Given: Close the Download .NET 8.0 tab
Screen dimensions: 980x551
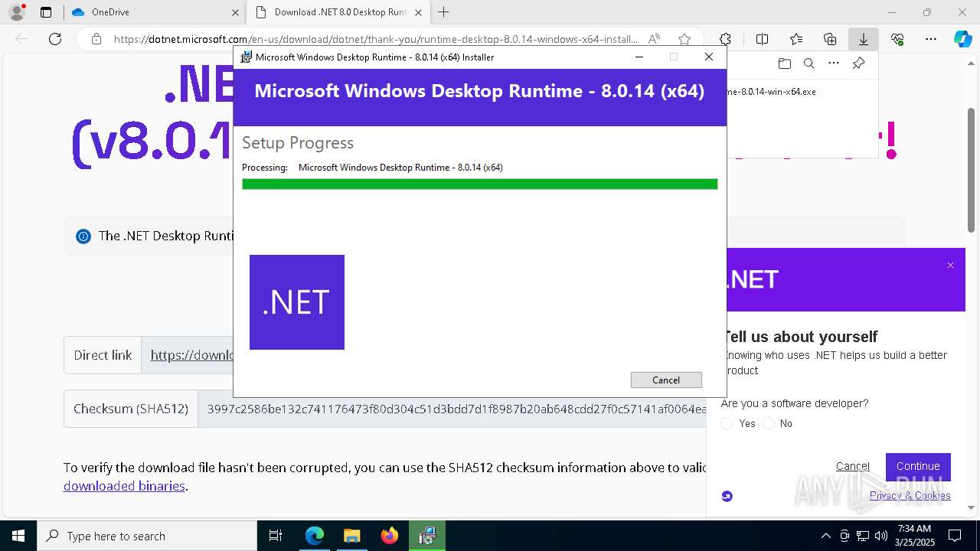Looking at the screenshot, I should pos(420,12).
